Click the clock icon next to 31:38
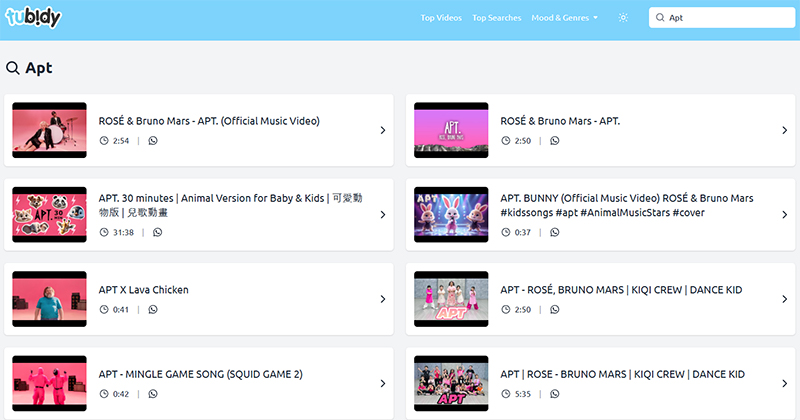The width and height of the screenshot is (800, 420). pos(104,233)
